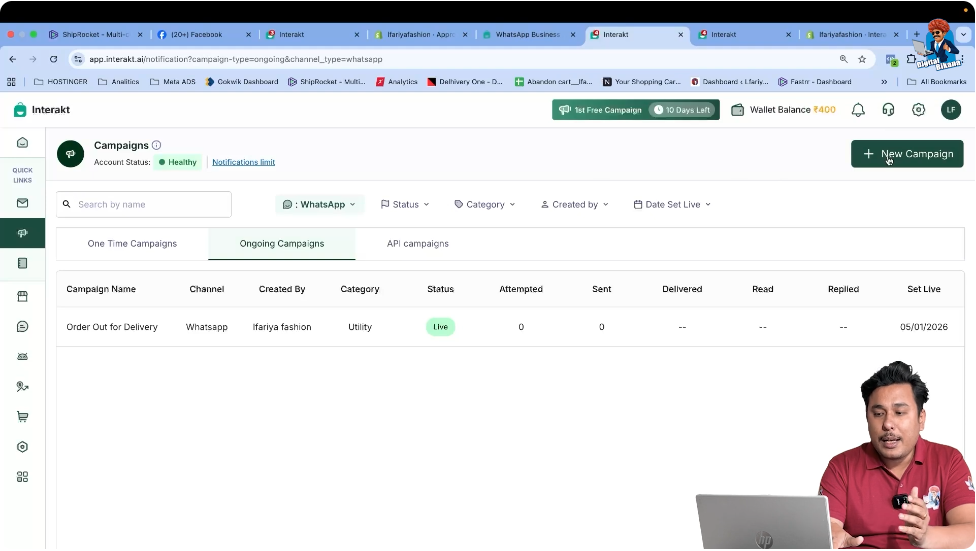976x551 pixels.
Task: Open the Cokwik Dashboard bookmark
Action: pos(242,82)
